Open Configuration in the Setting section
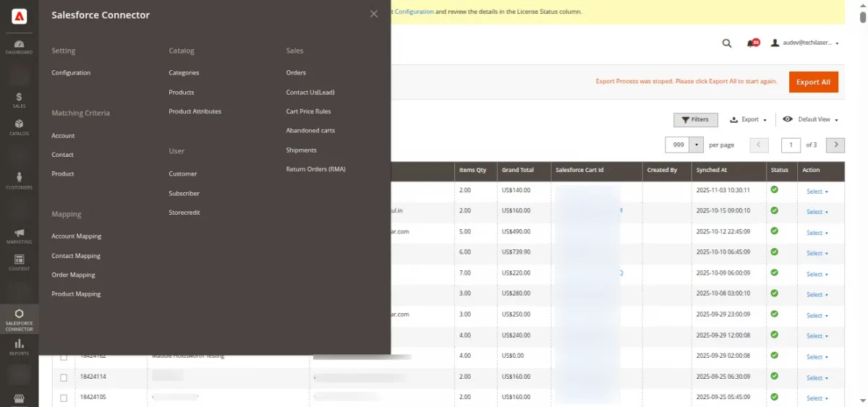 pos(71,73)
